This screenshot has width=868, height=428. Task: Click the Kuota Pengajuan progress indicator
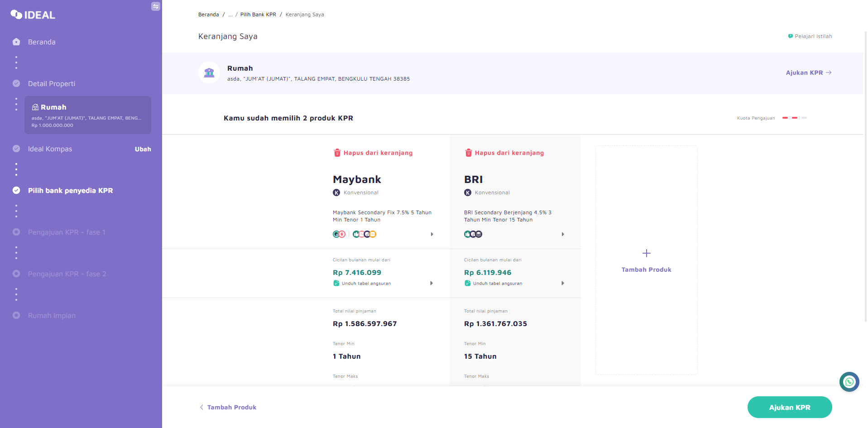(795, 118)
